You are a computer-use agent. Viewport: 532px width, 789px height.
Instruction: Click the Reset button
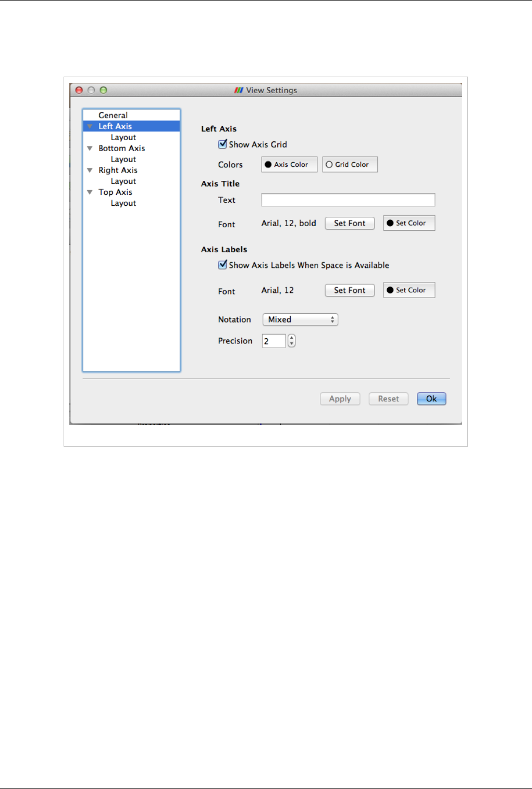388,399
